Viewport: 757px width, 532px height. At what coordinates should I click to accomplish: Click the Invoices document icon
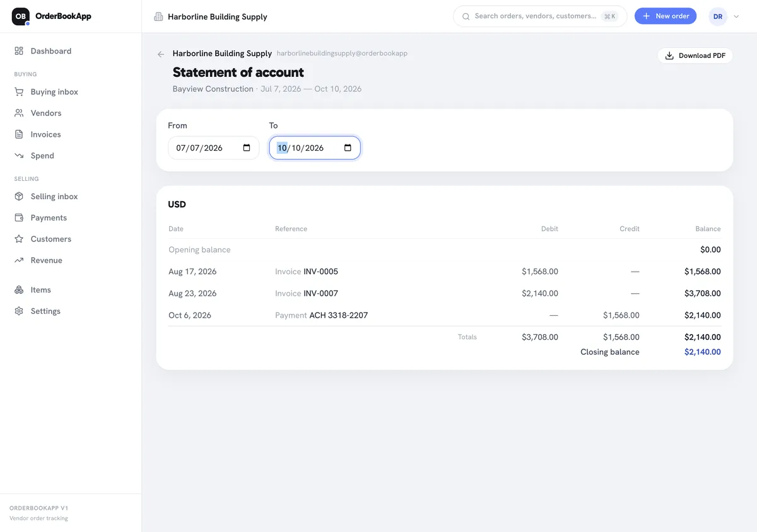19,134
